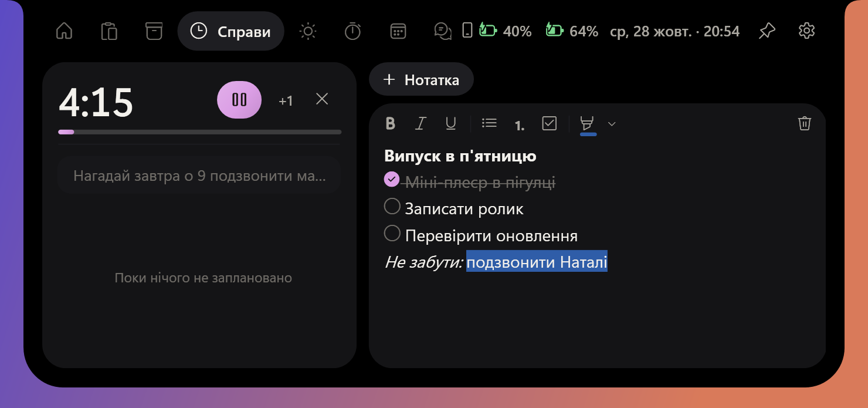Uncheck Міні-плеєр в пігулці task

click(x=392, y=180)
